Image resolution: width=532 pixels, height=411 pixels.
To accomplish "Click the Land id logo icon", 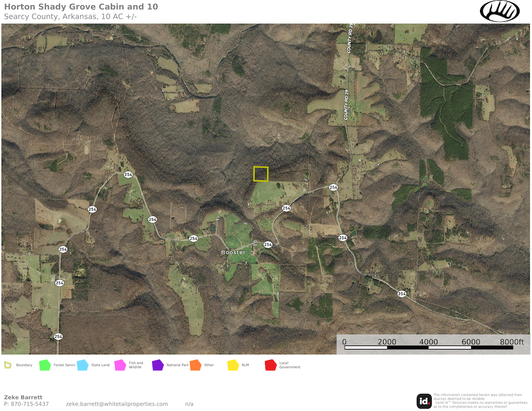I will pos(424,401).
